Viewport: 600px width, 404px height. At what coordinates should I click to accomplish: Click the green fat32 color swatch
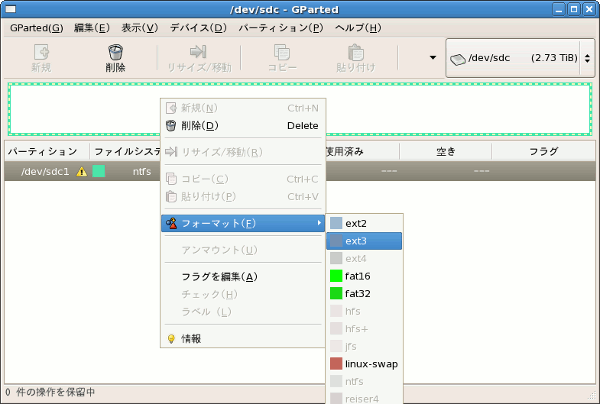click(336, 294)
